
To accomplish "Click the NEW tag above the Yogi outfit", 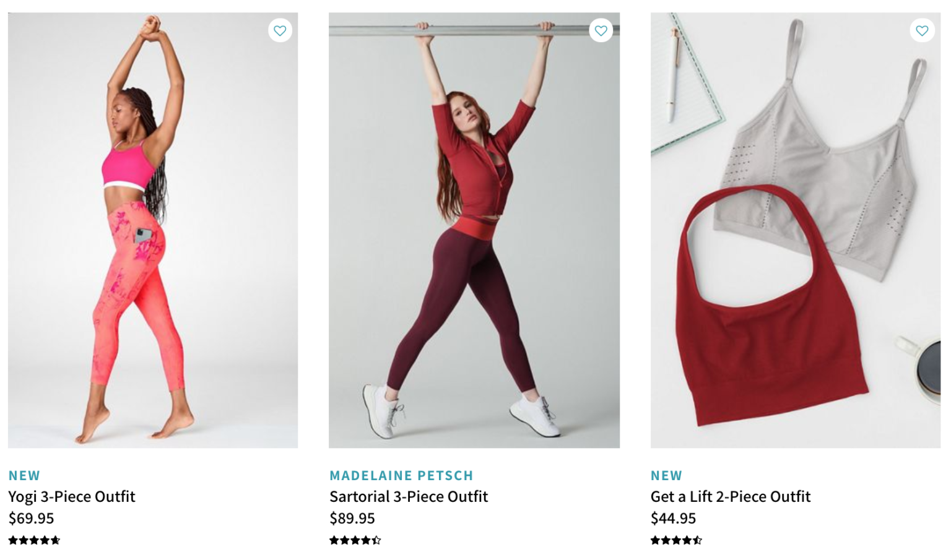I will coord(24,476).
